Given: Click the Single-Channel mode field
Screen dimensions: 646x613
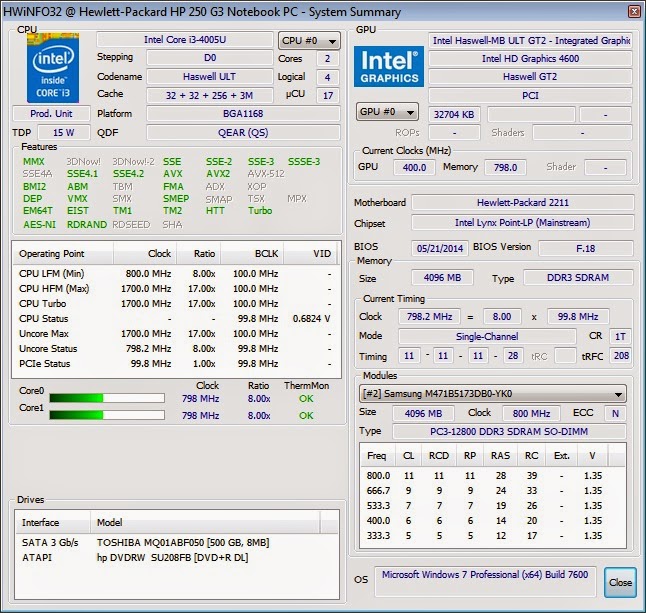Looking at the screenshot, I should click(487, 337).
